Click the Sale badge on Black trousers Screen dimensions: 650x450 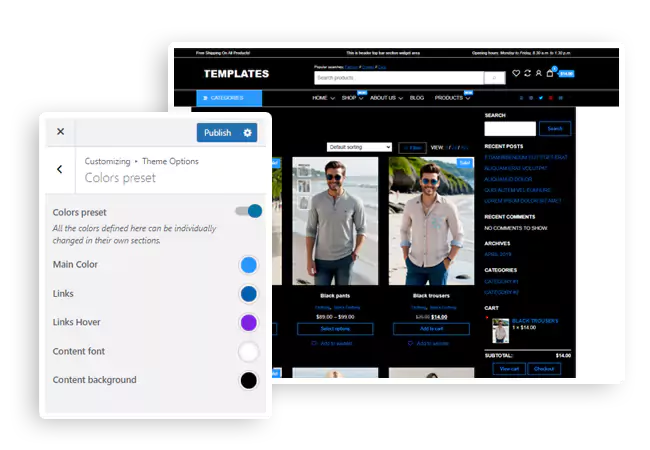(465, 163)
